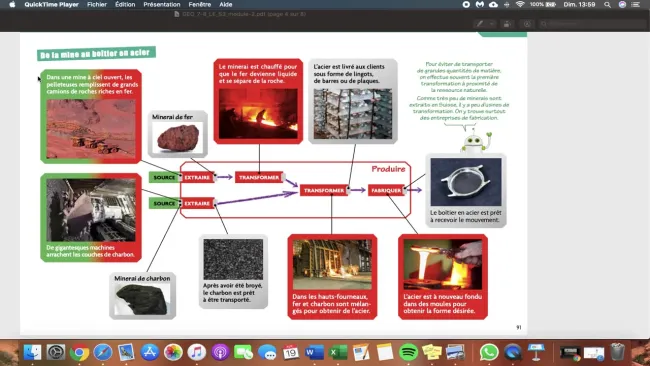Open WhatsApp from the dock

point(489,352)
